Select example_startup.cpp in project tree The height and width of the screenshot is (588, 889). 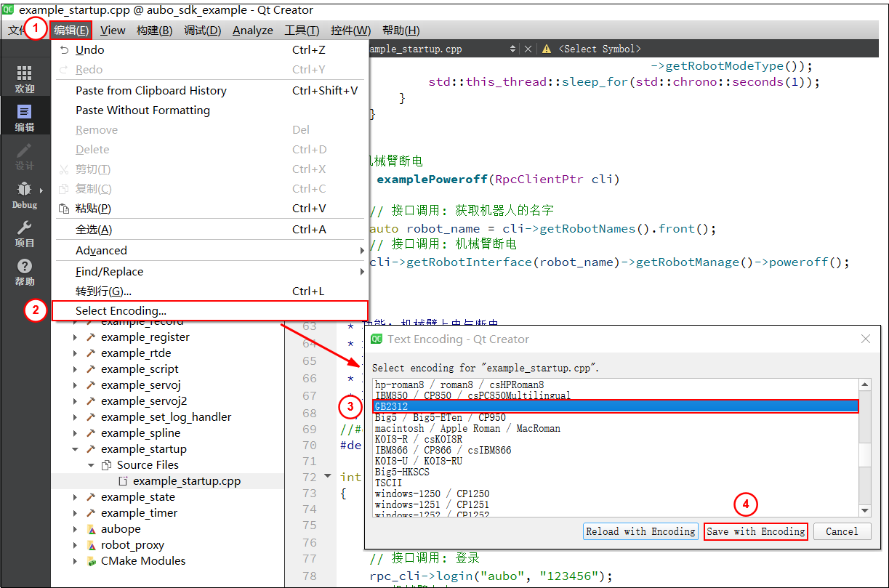(187, 481)
